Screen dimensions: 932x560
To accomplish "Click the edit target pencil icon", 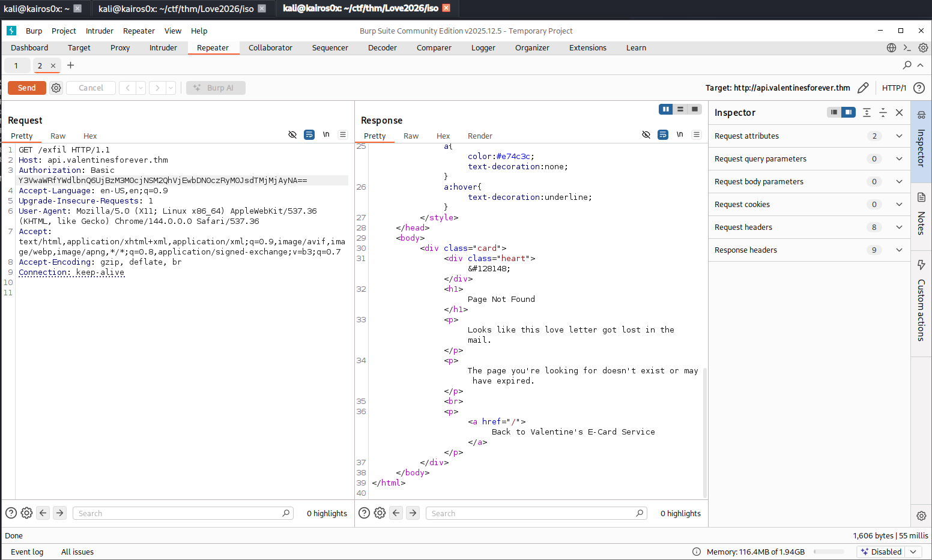I will (863, 88).
